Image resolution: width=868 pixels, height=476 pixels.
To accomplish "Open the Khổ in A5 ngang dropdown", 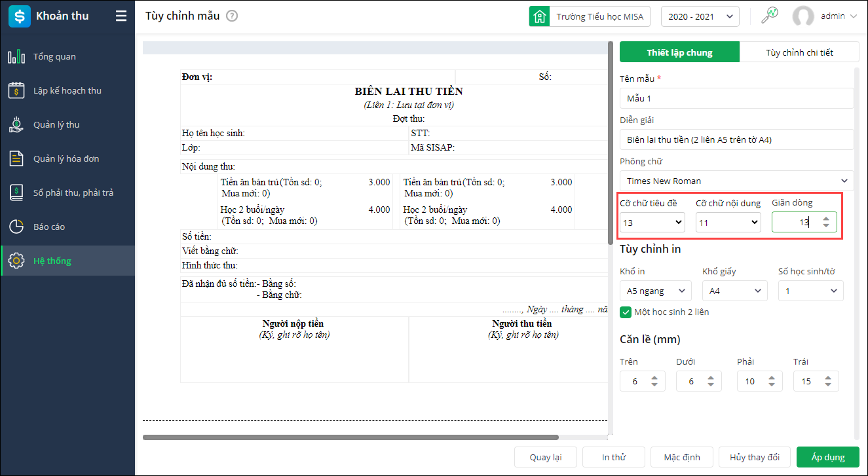I will [655, 290].
